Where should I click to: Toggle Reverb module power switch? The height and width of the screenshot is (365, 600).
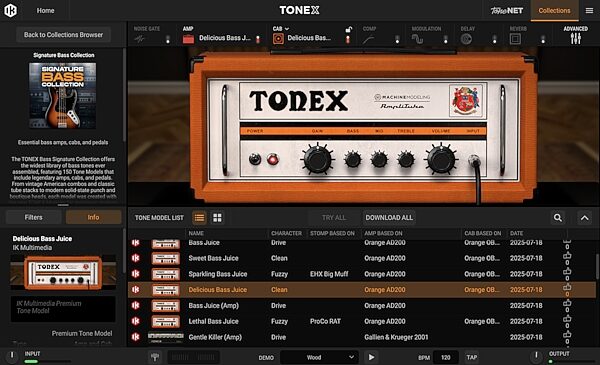click(x=543, y=39)
